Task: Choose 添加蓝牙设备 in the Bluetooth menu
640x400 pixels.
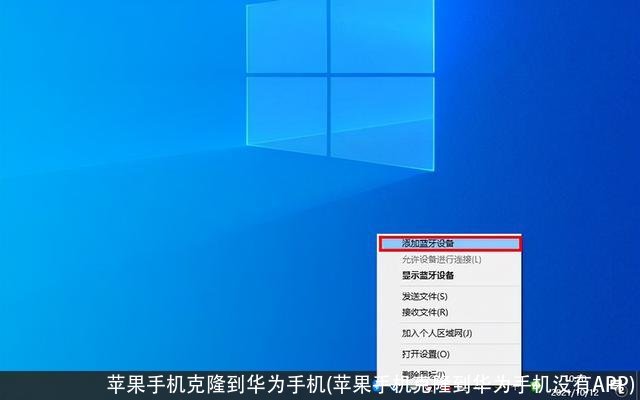Action: click(449, 244)
